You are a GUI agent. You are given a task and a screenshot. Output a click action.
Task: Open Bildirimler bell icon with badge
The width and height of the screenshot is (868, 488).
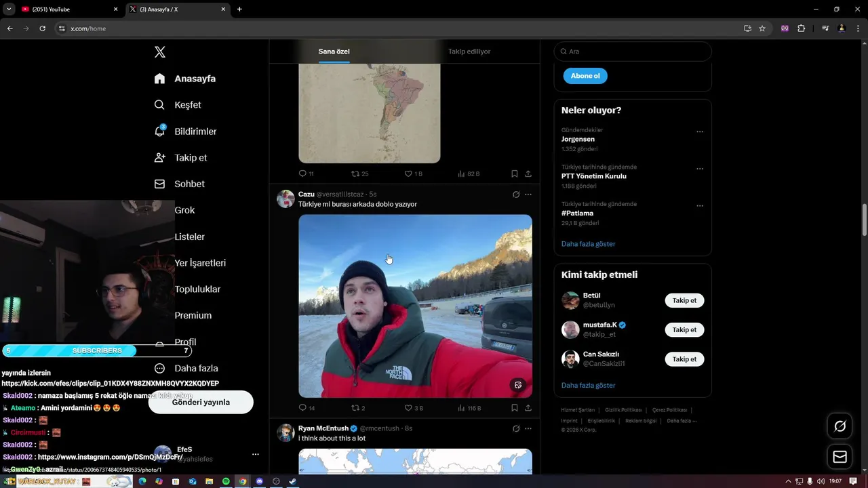(159, 131)
